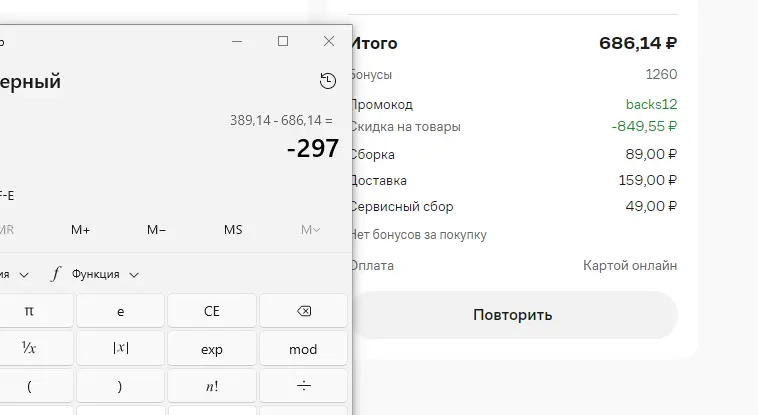Expand the Функция dropdown
This screenshot has height=415, width=758.
pos(96,274)
